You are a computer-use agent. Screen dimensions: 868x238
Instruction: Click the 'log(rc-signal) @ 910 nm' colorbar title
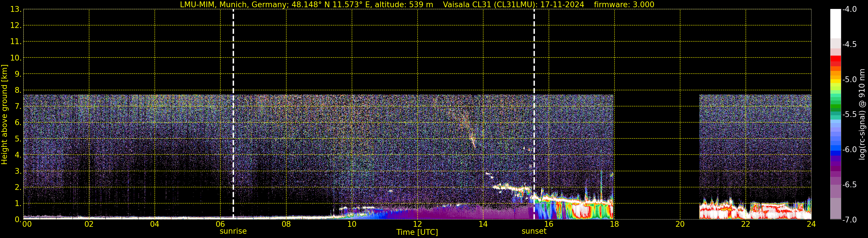tap(862, 114)
